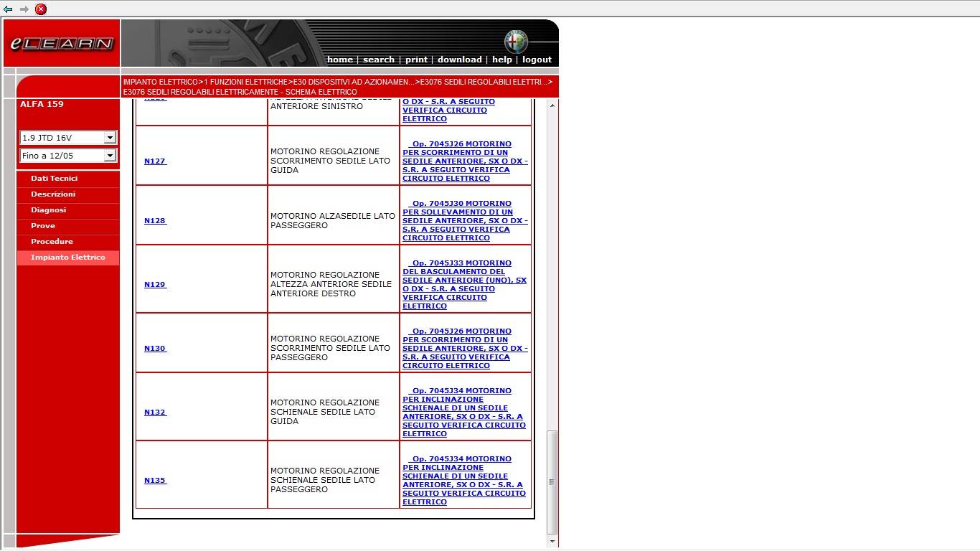Screen dimensions: 980x551
Task: Click logout in the top menu
Action: (537, 60)
